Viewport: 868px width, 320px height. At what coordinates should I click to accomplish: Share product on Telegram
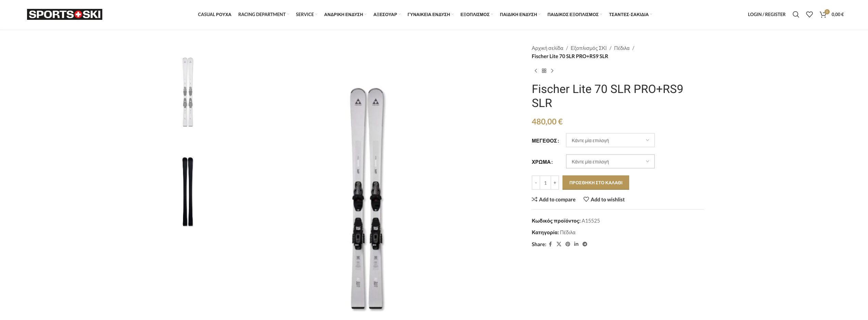tap(585, 244)
